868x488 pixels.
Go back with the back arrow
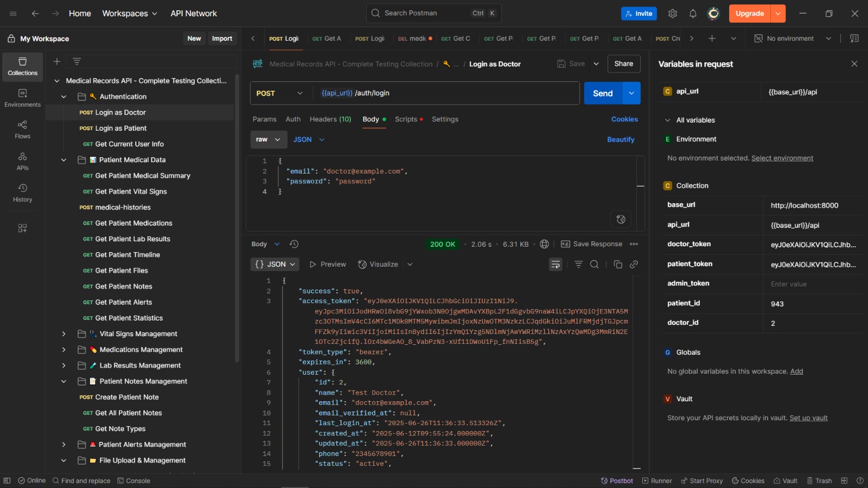(x=35, y=14)
